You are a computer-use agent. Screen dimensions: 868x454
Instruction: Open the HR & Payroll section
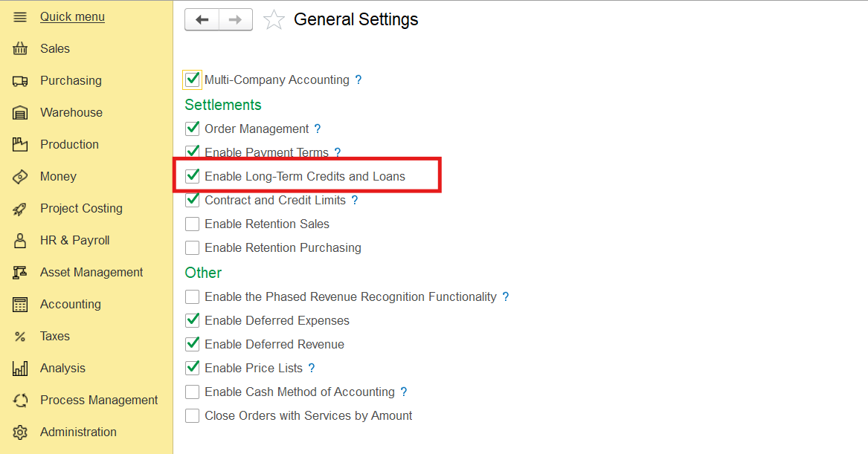(x=74, y=241)
